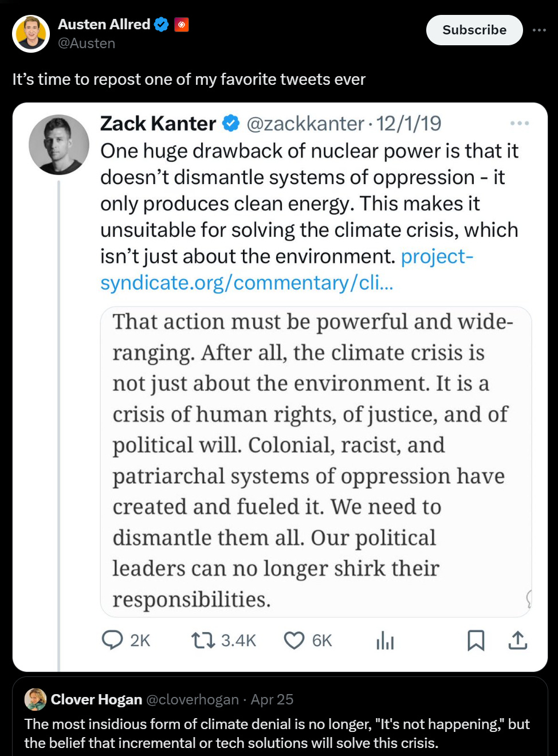
Task: Open Clover Hogan's avatar
Action: pyautogui.click(x=36, y=699)
